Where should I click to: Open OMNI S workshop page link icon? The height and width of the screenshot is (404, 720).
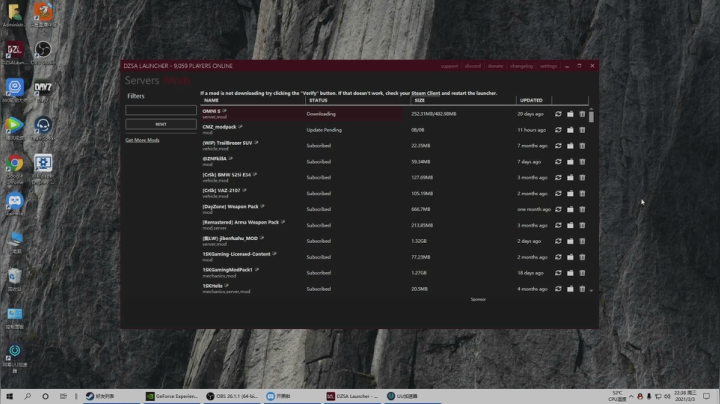coord(224,111)
